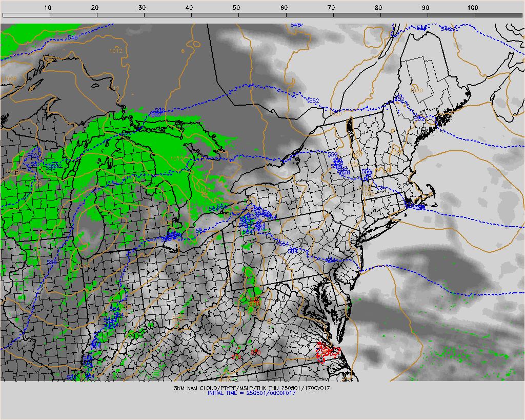Screen dimensions: 525x420
Task: Pick the legend segment between 40 and 50
Action: pos(215,15)
